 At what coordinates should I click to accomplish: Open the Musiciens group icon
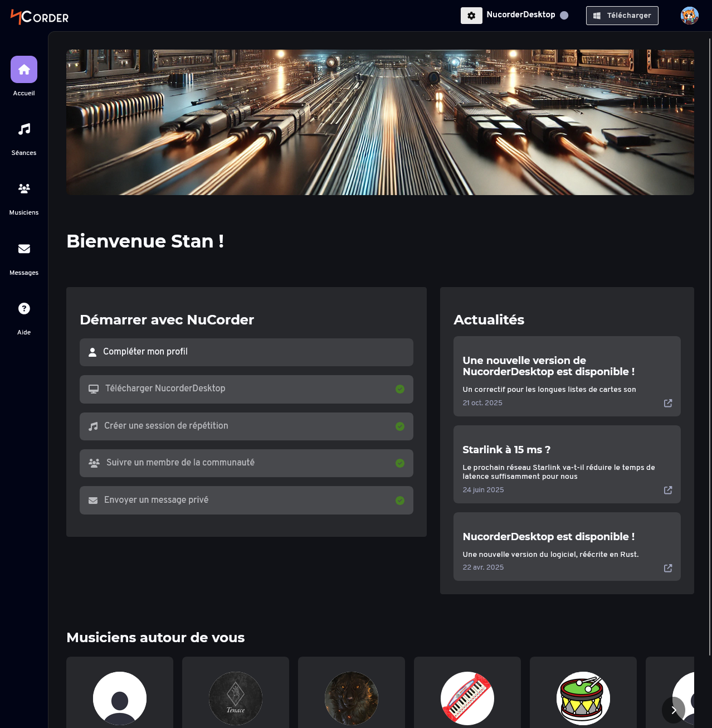pyautogui.click(x=24, y=189)
